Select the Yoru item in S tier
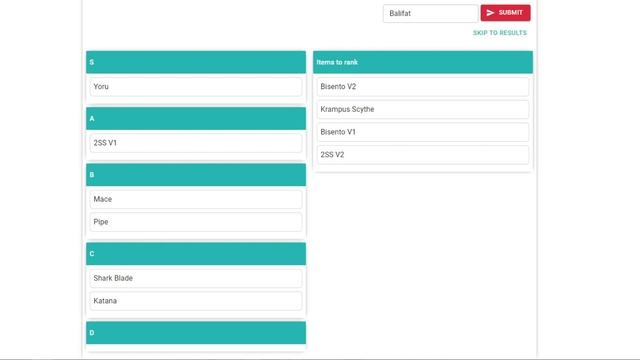This screenshot has width=640, height=360. coord(196,87)
